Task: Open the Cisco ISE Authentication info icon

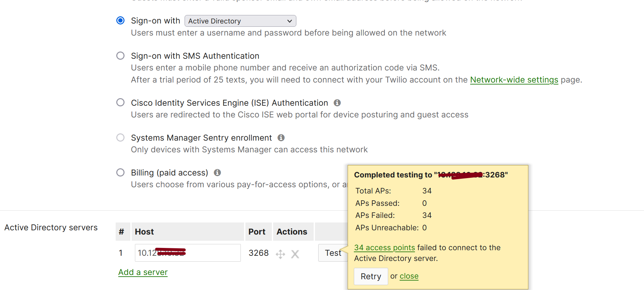Action: click(337, 103)
